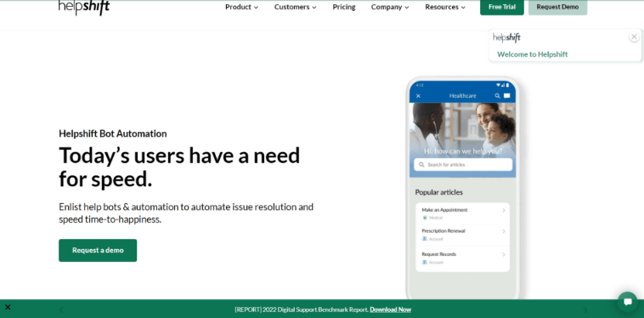Click the magnifier icon in Search for articles
Image resolution: width=644 pixels, height=318 pixels.
point(421,165)
